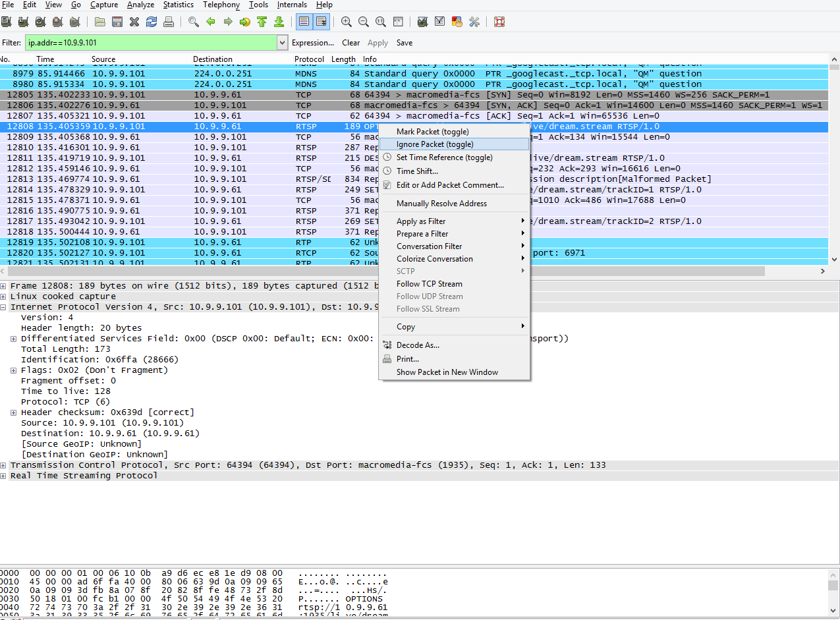Open the Coloring rules icon
The image size is (840, 620).
coord(457,22)
